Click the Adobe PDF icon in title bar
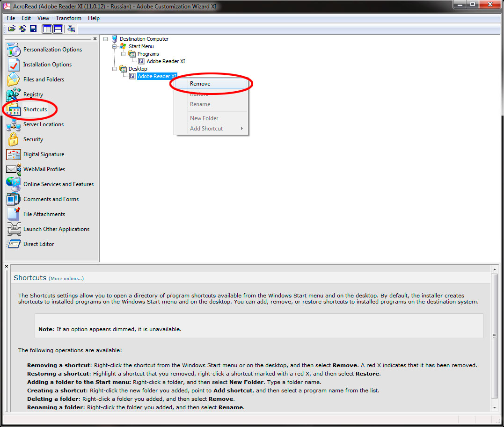 (7, 6)
